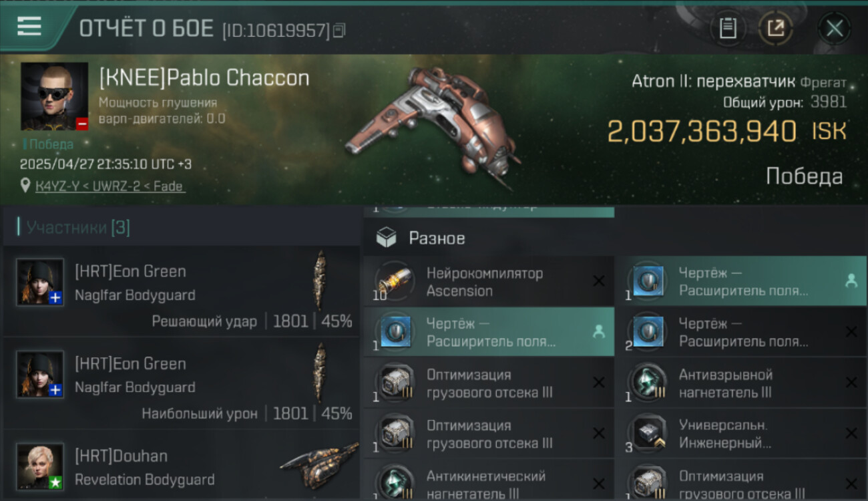868x501 pixels.
Task: Close the battle report window
Action: pyautogui.click(x=835, y=28)
